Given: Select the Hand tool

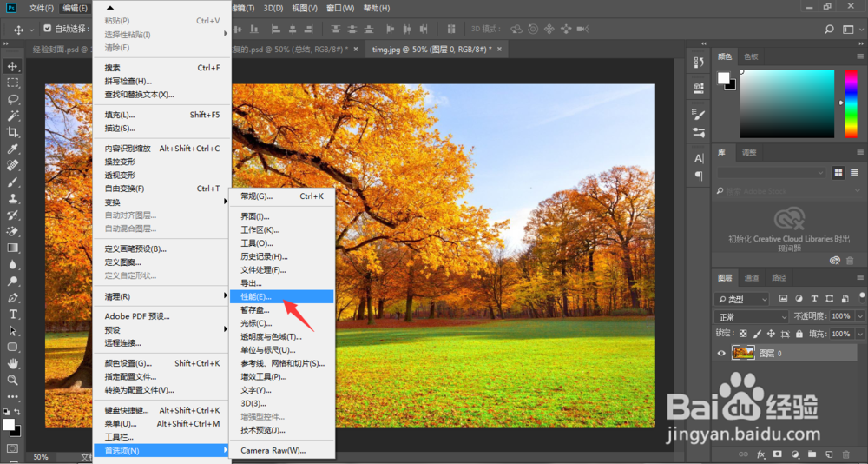Looking at the screenshot, I should coord(13,364).
